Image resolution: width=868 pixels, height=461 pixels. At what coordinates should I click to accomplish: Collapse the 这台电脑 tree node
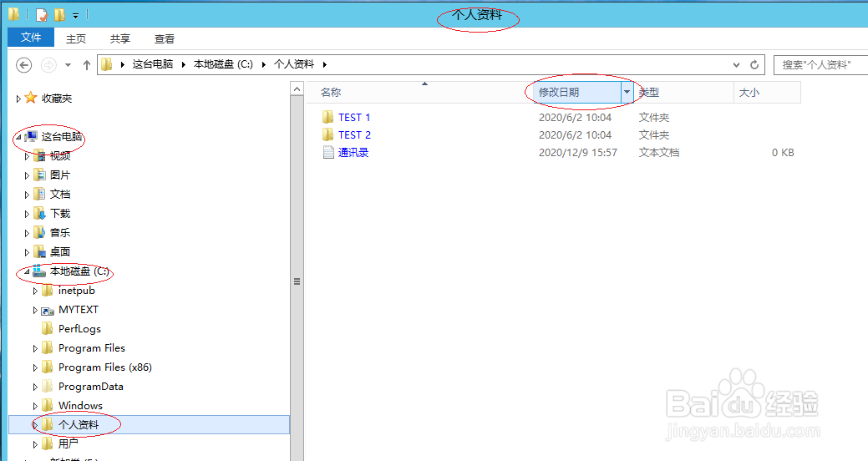[18, 137]
